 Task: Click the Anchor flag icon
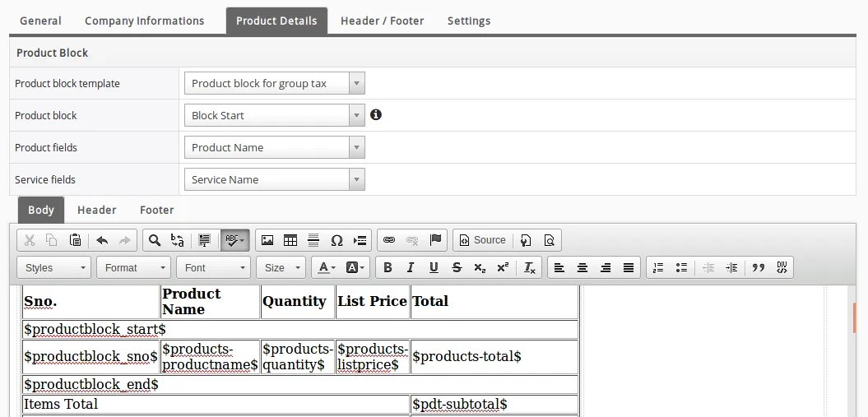click(435, 240)
